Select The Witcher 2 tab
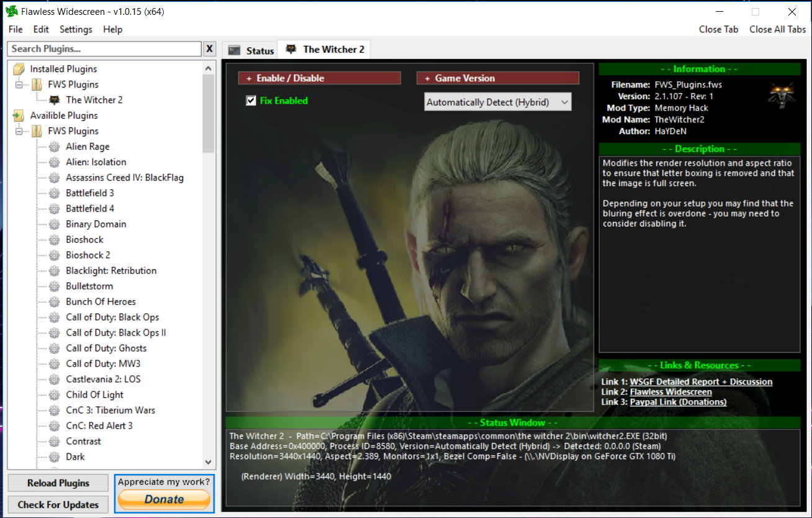Screen dimensions: 812x518 (x=324, y=50)
